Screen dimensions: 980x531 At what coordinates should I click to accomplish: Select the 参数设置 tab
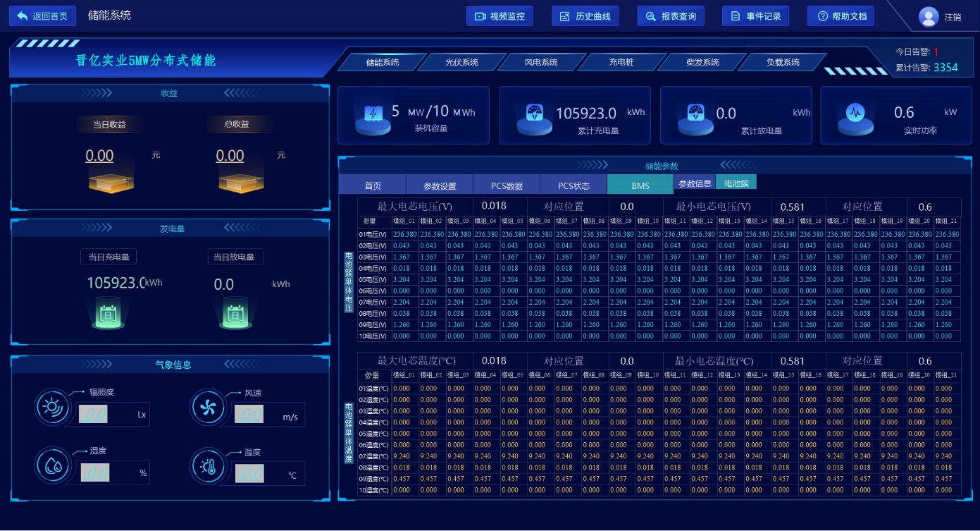[440, 185]
